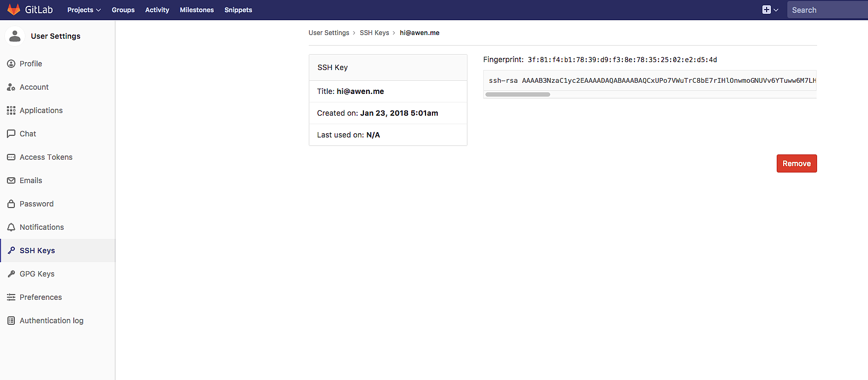Click the GitLab fox logo
The width and height of the screenshot is (868, 380).
pos(14,10)
